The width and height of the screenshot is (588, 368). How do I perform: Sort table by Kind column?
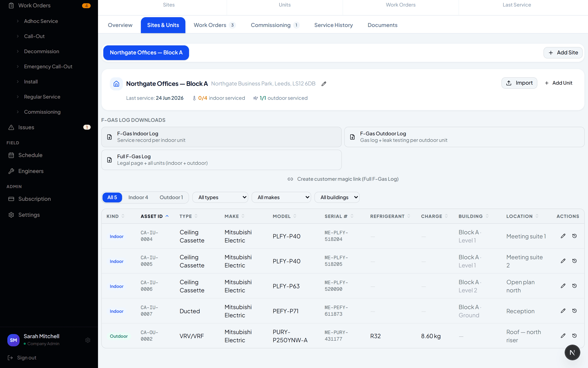click(x=115, y=216)
